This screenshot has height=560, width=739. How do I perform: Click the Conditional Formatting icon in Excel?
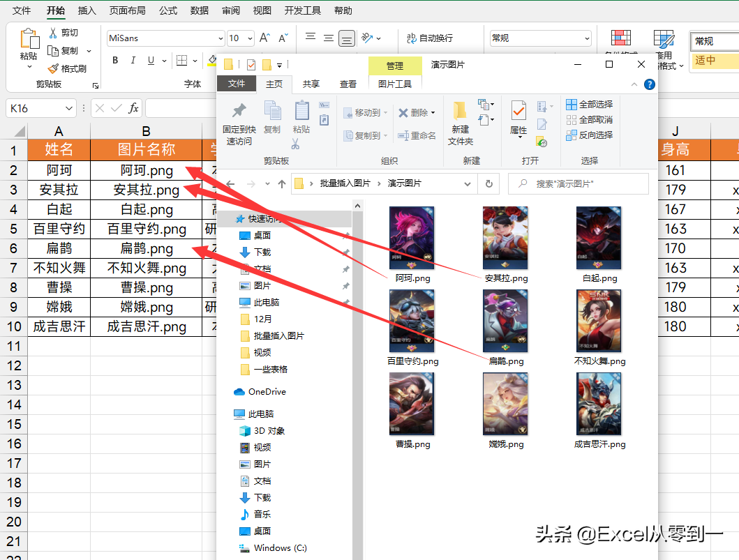[620, 38]
